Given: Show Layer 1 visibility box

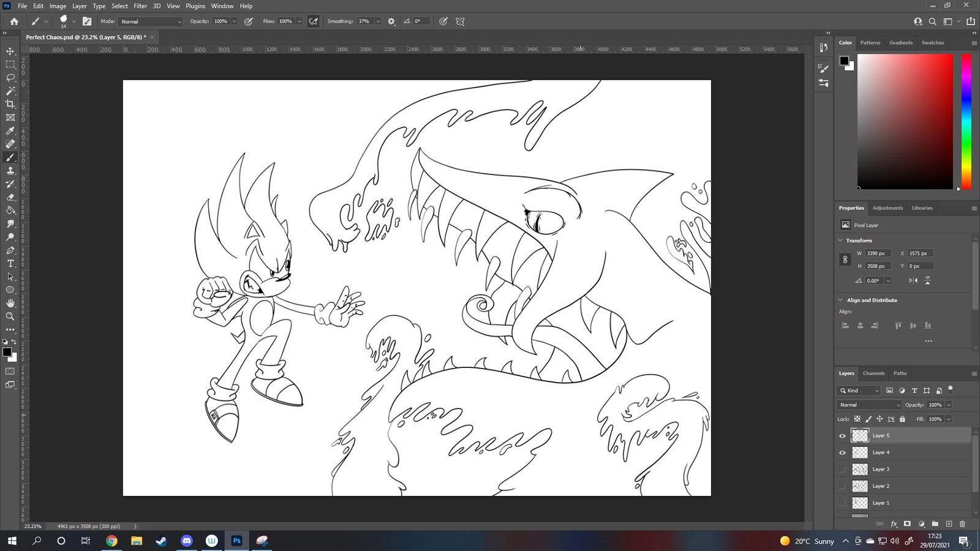Looking at the screenshot, I should [842, 503].
